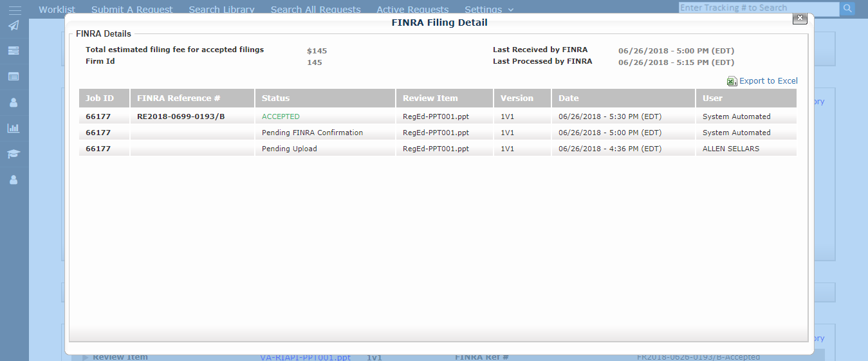868x361 pixels.
Task: Sort by Date column header
Action: click(x=623, y=98)
